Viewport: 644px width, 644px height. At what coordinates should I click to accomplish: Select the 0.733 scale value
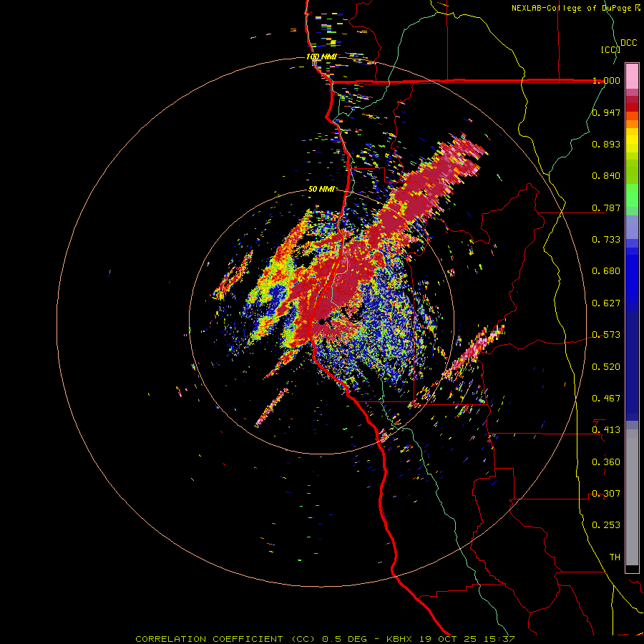click(x=606, y=240)
